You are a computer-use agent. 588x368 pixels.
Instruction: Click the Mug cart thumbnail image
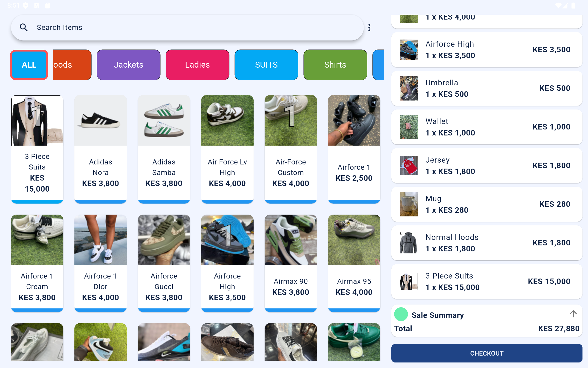tap(409, 204)
